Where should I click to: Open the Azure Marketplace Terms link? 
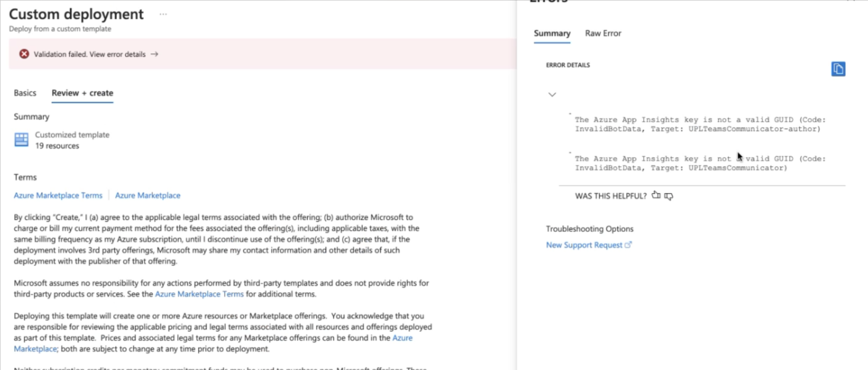click(x=57, y=195)
